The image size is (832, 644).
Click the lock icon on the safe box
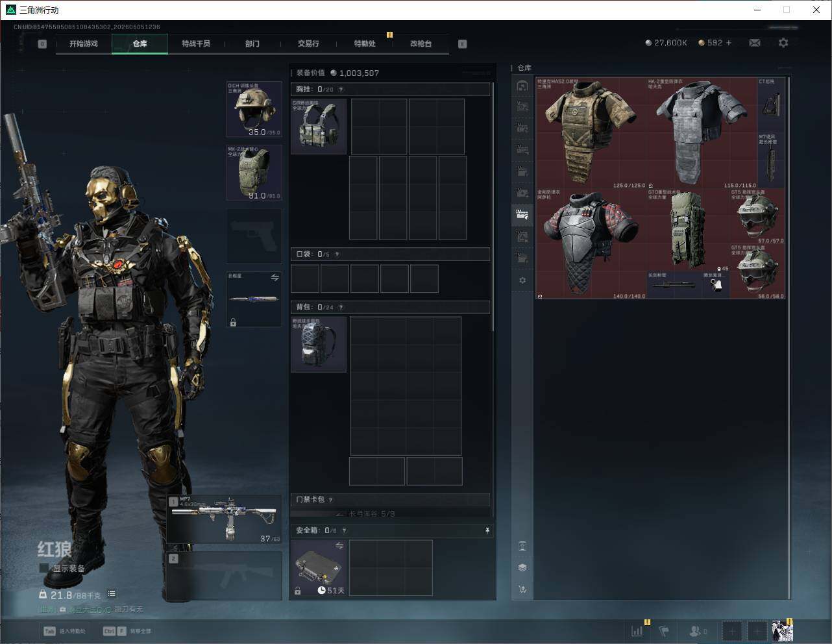pos(297,591)
